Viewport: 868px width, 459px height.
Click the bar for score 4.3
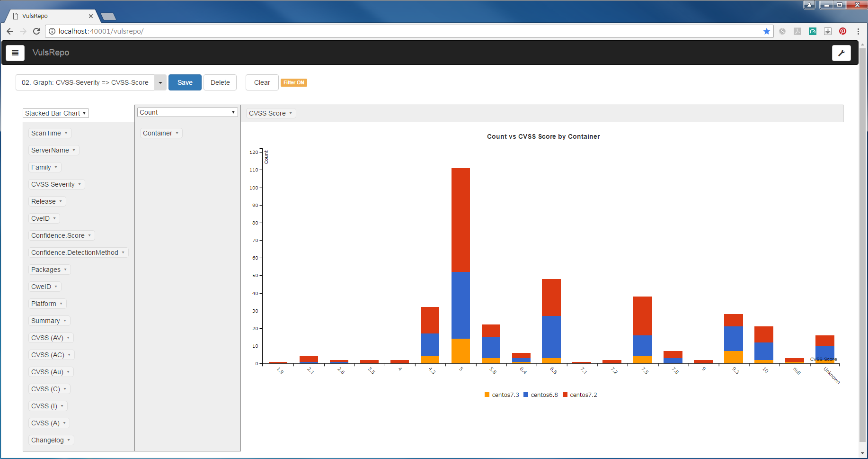point(430,335)
